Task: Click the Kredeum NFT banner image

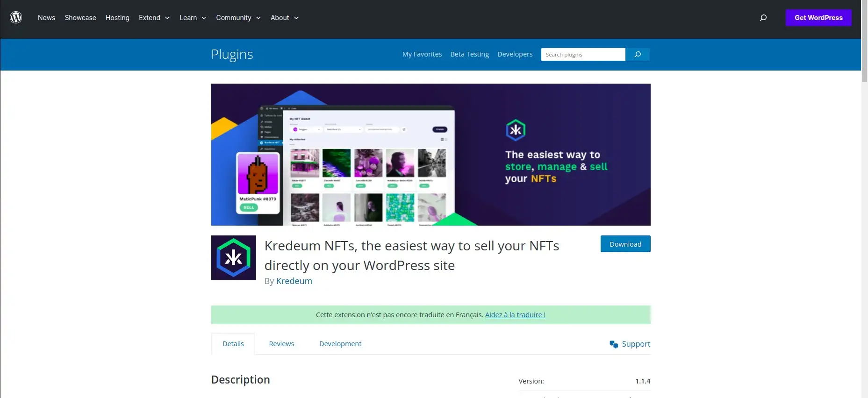Action: point(430,155)
